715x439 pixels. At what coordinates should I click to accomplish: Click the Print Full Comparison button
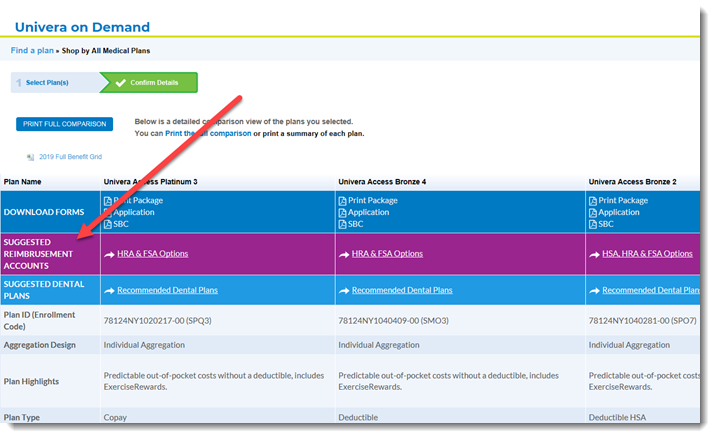(64, 124)
